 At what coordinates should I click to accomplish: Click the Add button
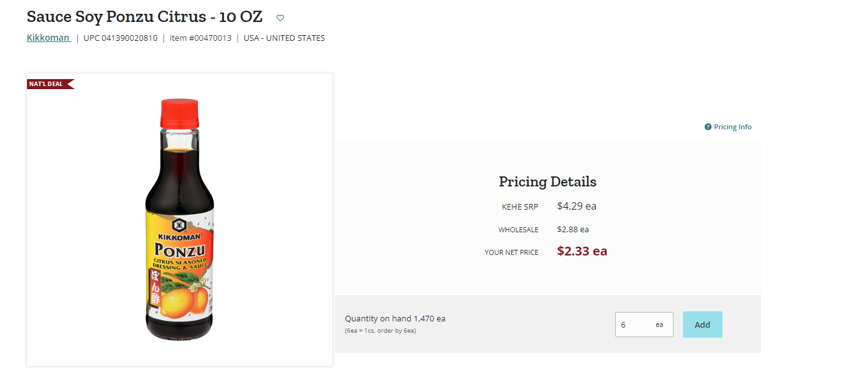tap(702, 325)
